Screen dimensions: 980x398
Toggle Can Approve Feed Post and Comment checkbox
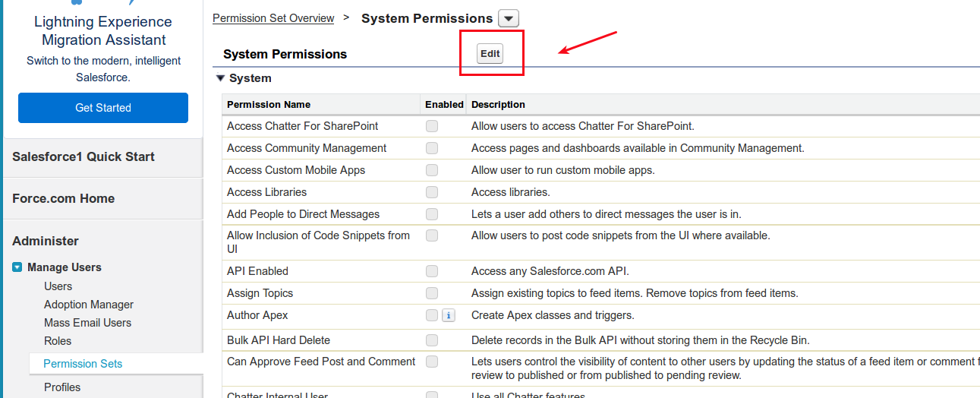(432, 362)
